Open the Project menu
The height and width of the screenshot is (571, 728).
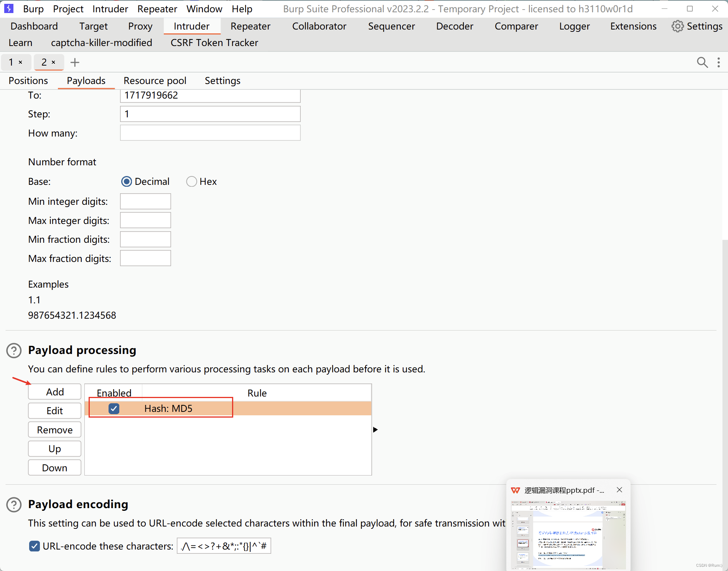[68, 9]
